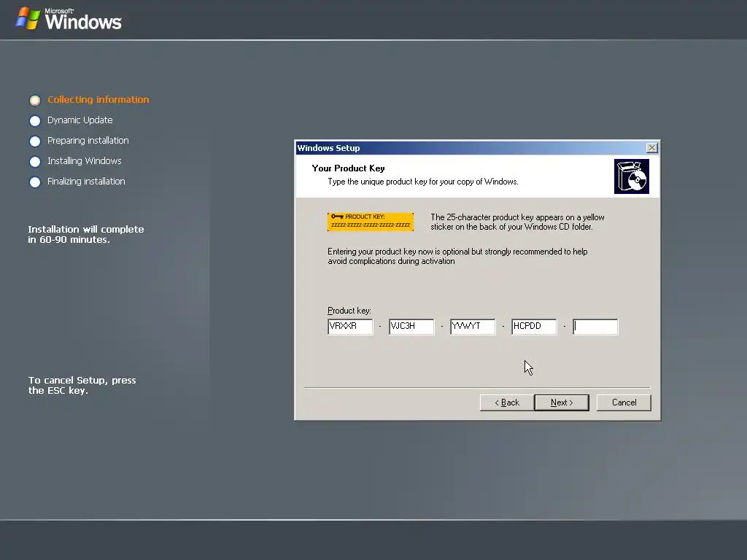The image size is (747, 560).
Task: Click the Next button
Action: [x=562, y=402]
